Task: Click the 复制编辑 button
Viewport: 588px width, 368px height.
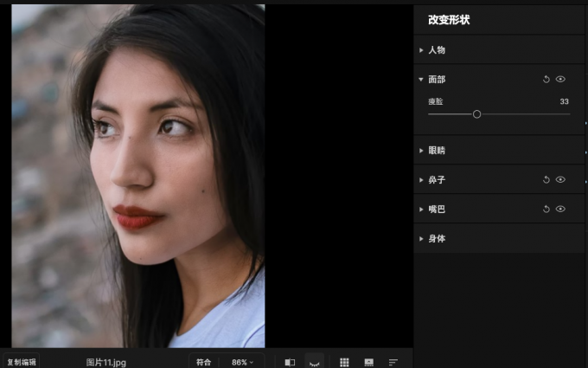Action: tap(22, 362)
